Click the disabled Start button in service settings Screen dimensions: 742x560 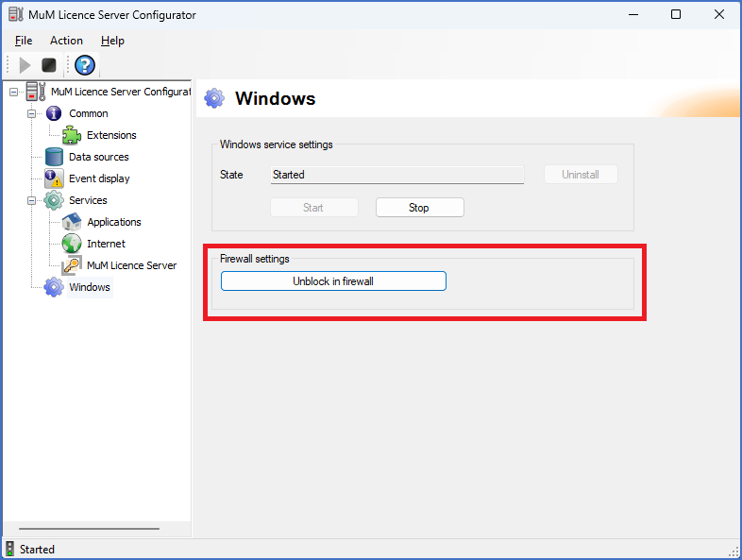[x=314, y=208]
